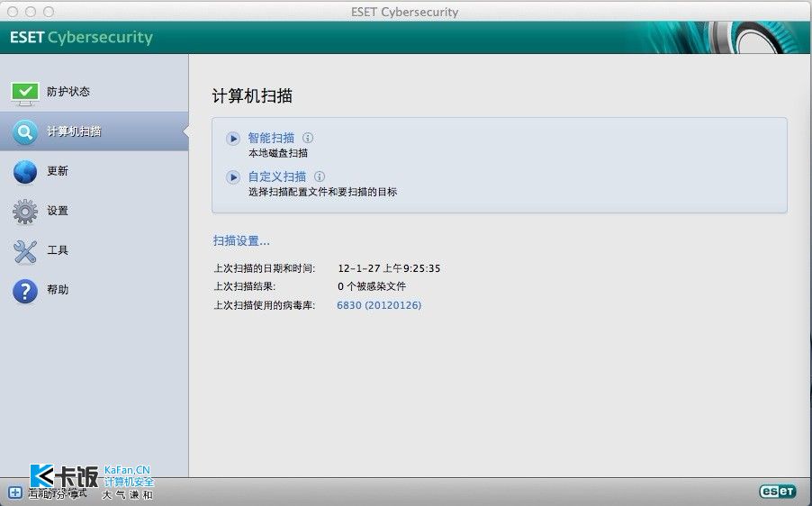This screenshot has width=812, height=506.
Task: Click the 自定义扫描 link
Action: (277, 176)
